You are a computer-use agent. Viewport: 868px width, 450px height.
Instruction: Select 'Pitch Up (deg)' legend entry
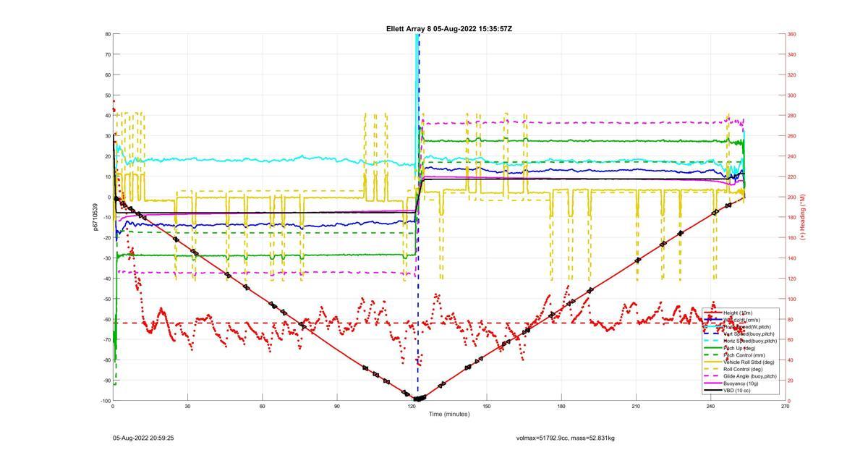tap(739, 348)
